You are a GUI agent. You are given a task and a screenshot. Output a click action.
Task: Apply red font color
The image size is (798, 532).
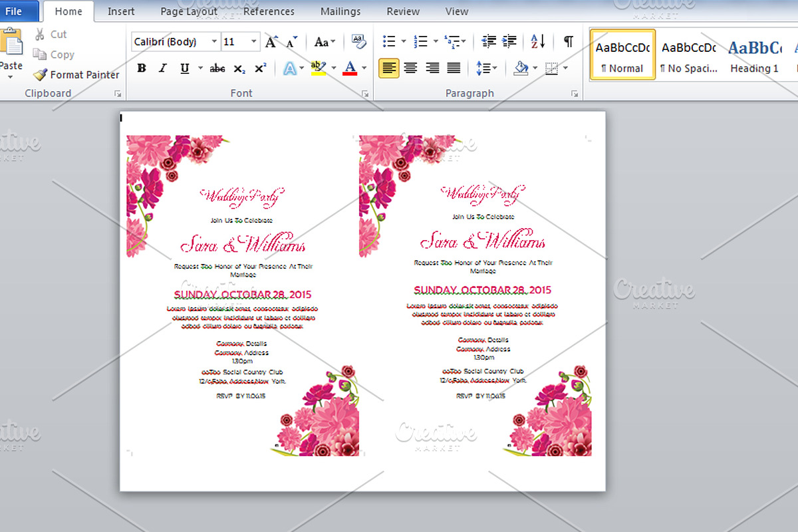[350, 68]
